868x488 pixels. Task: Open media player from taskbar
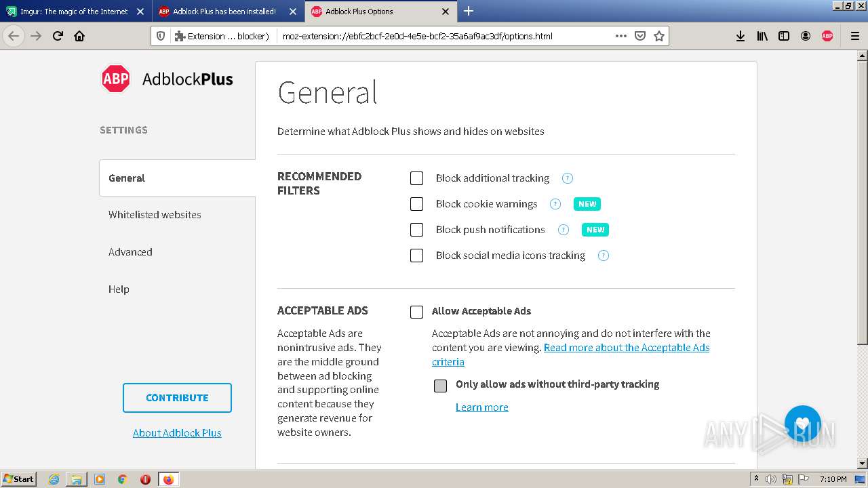pyautogui.click(x=100, y=479)
